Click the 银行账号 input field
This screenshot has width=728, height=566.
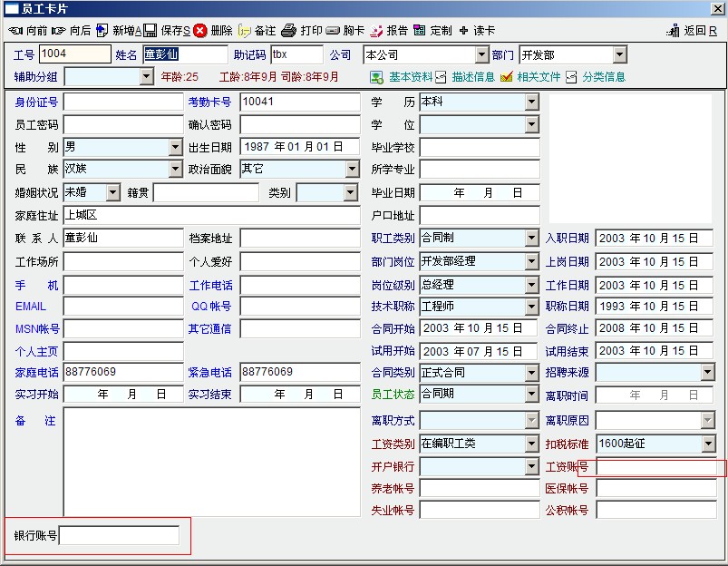[x=120, y=536]
